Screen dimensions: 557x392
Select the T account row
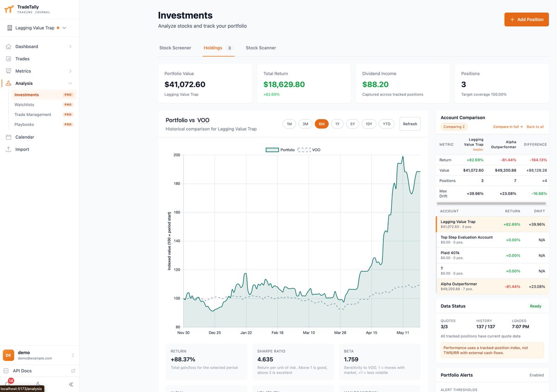point(492,271)
